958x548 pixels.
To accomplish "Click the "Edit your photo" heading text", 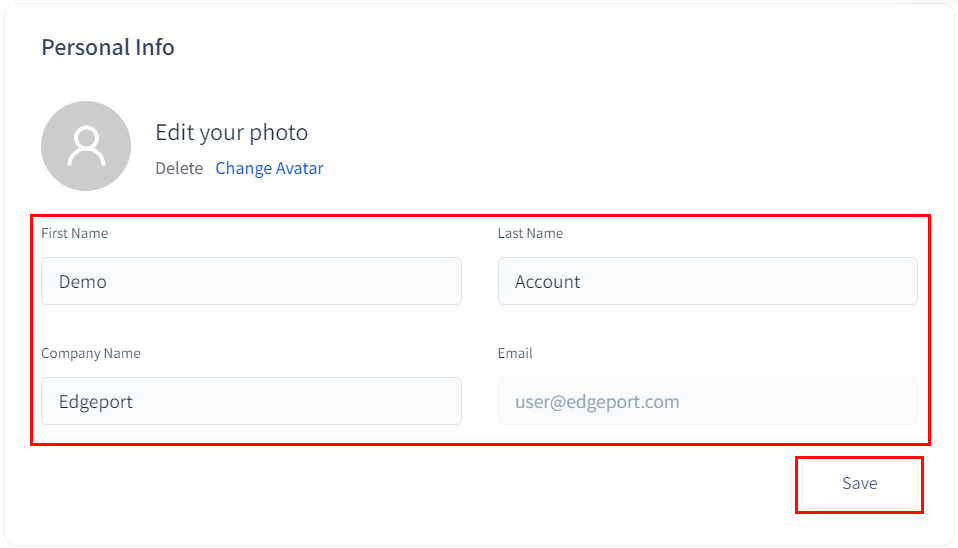I will (x=231, y=132).
